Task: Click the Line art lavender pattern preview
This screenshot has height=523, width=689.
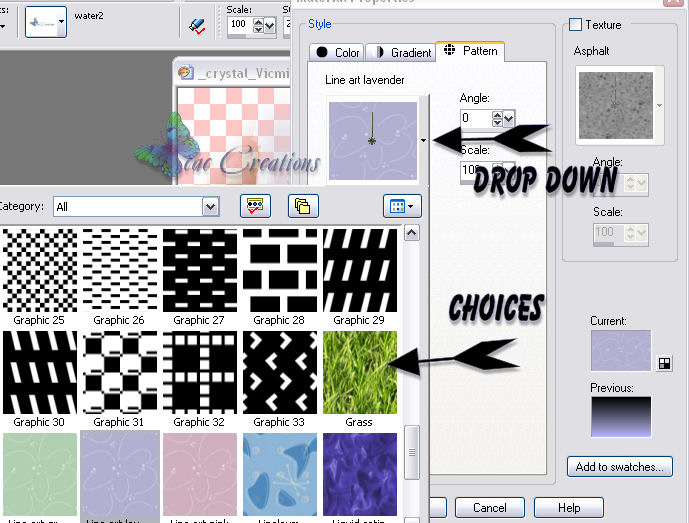Action: pyautogui.click(x=373, y=141)
